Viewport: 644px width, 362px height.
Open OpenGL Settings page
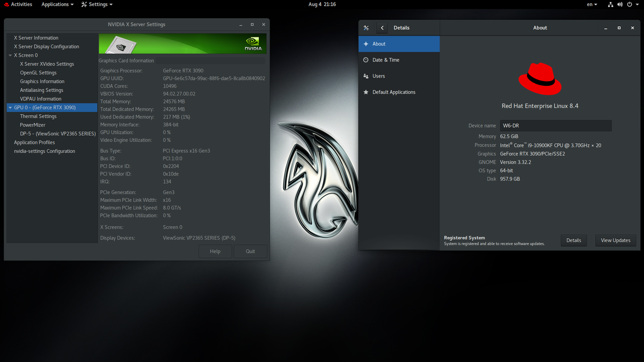38,73
